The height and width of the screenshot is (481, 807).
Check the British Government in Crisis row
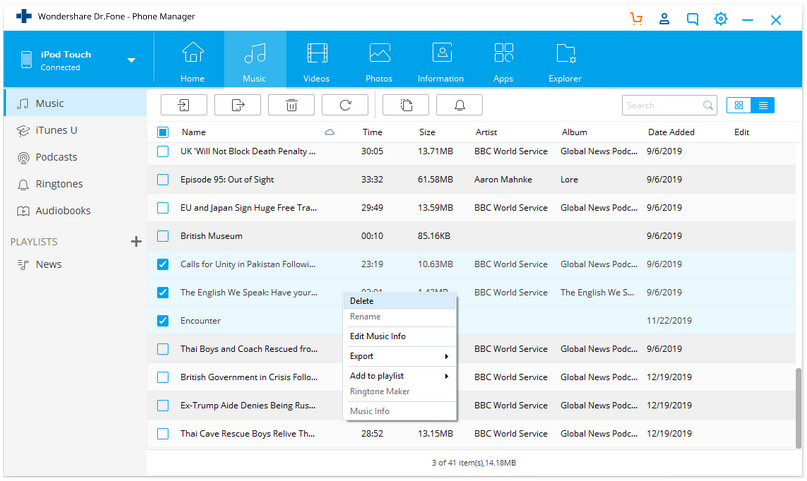(x=163, y=378)
